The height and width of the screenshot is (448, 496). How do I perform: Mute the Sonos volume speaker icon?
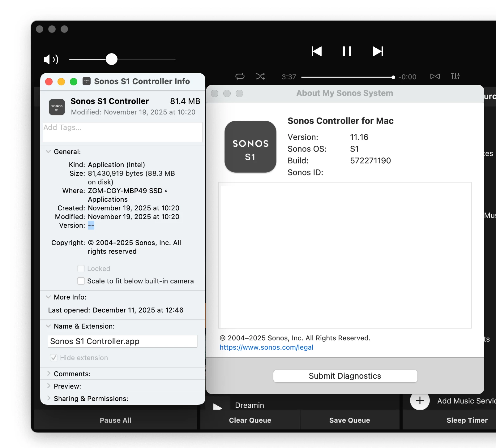(51, 59)
